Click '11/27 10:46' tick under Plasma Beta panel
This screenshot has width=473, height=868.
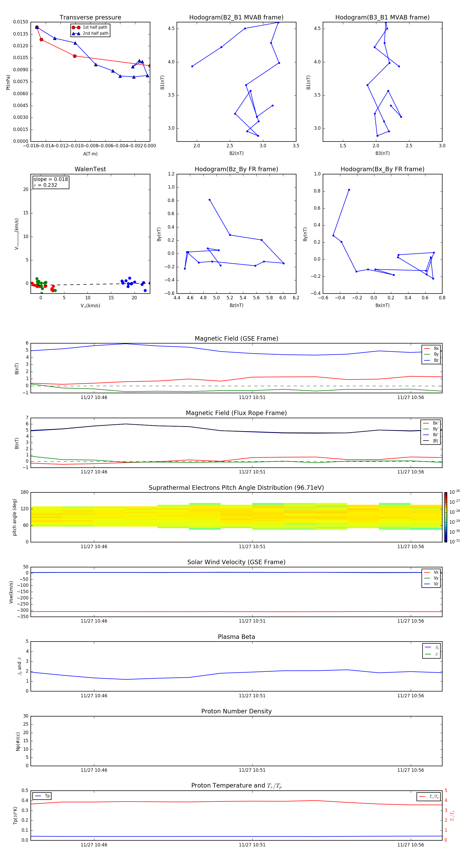pyautogui.click(x=94, y=695)
